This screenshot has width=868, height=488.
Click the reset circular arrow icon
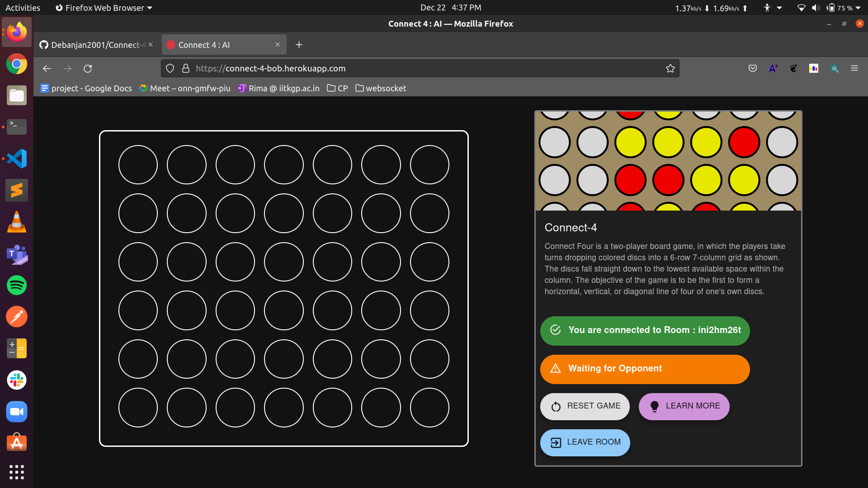pos(555,406)
